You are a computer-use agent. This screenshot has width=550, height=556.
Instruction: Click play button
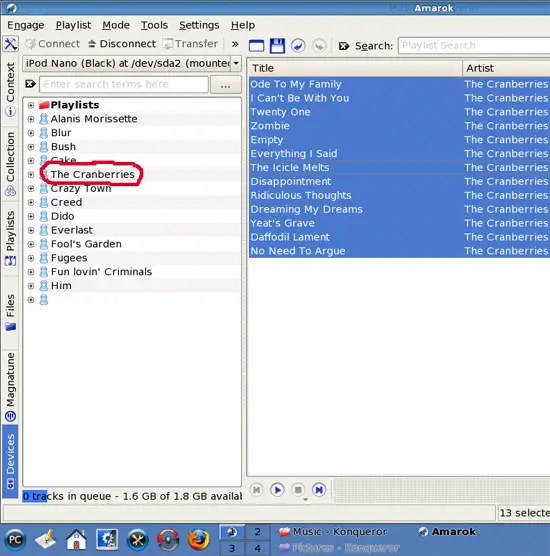pos(277,490)
